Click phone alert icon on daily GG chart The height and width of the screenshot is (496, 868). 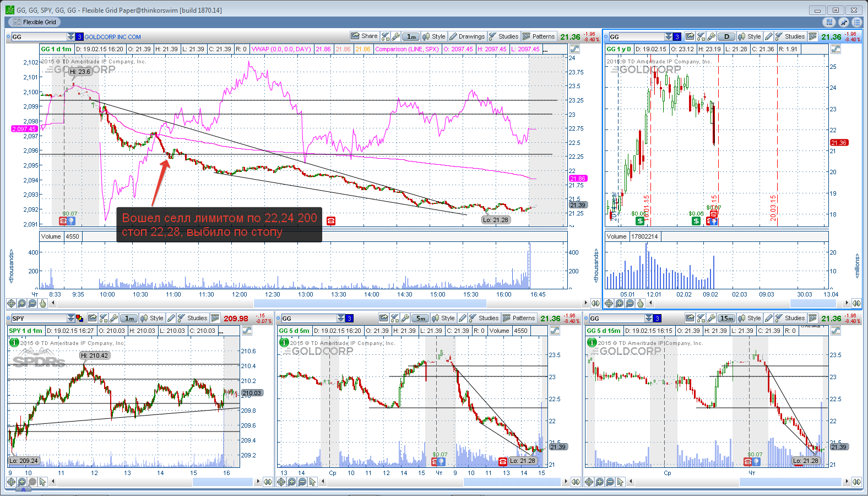[713, 214]
